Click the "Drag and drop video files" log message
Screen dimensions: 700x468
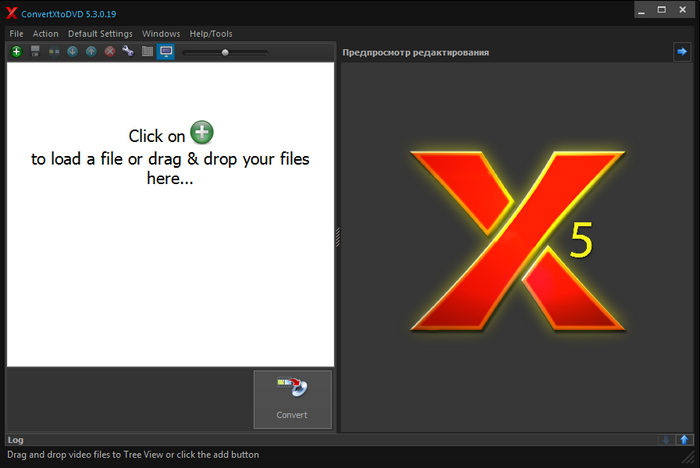133,455
